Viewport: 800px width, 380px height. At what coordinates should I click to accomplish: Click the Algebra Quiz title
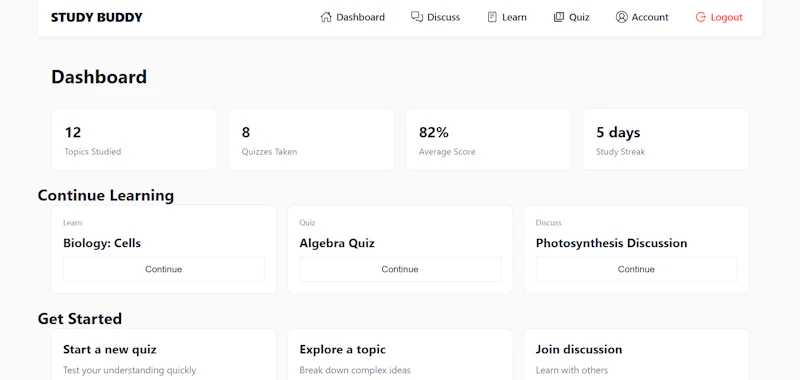(x=337, y=243)
